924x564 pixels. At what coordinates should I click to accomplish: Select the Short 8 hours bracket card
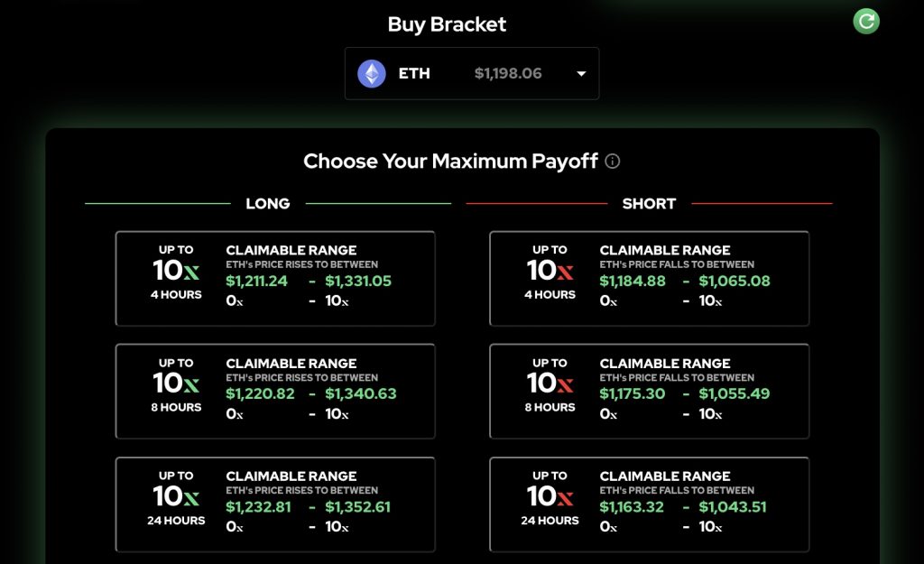coord(650,392)
